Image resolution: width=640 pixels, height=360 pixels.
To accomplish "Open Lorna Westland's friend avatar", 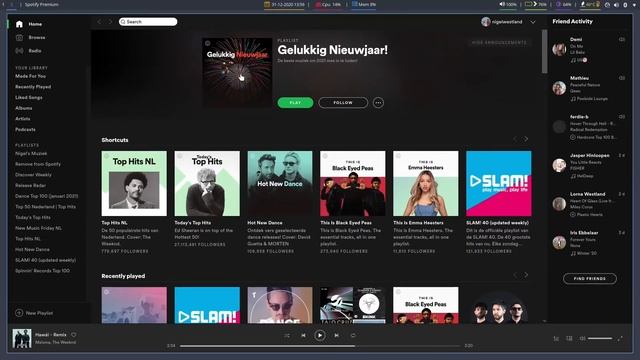I will tap(559, 204).
